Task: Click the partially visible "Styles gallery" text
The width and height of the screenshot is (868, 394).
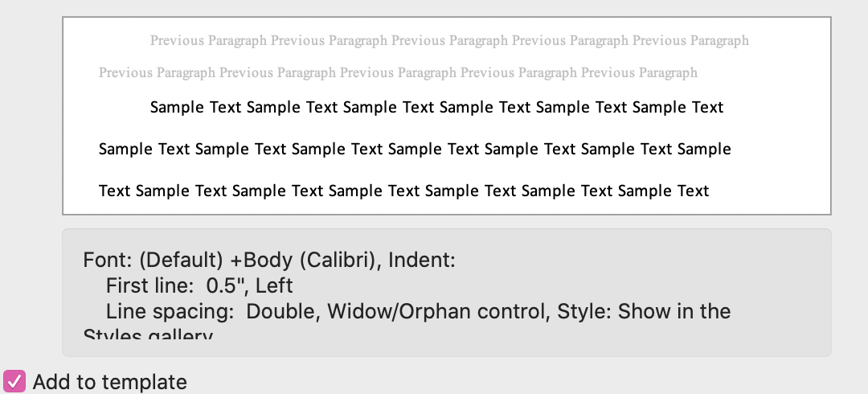Action: point(148,333)
